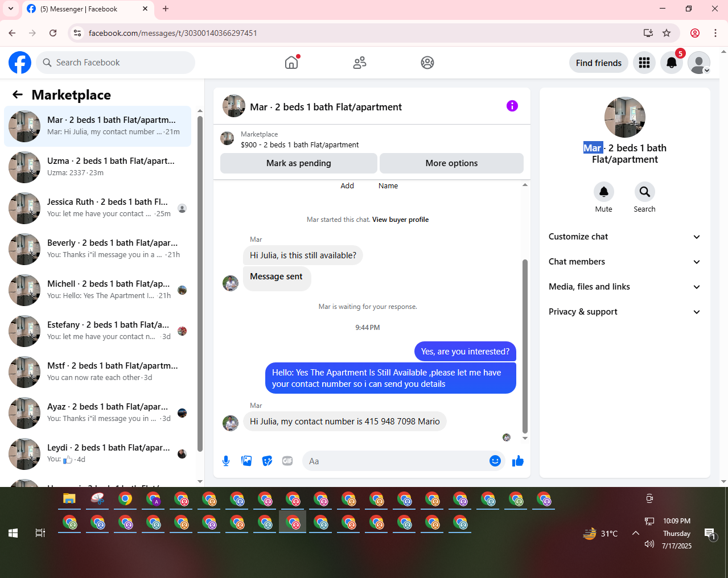Open the Windows notification center icon
Screen dimensions: 728x578
click(x=710, y=534)
